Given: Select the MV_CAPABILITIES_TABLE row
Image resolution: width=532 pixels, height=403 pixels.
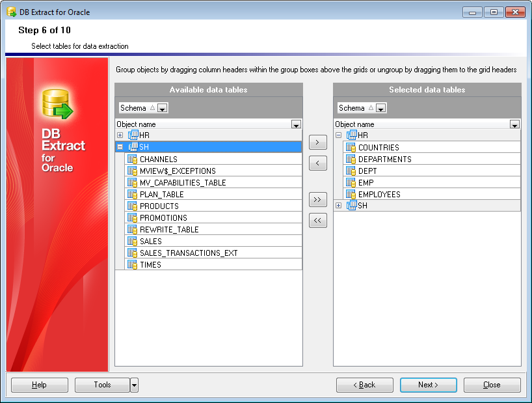Looking at the screenshot, I should pos(213,182).
